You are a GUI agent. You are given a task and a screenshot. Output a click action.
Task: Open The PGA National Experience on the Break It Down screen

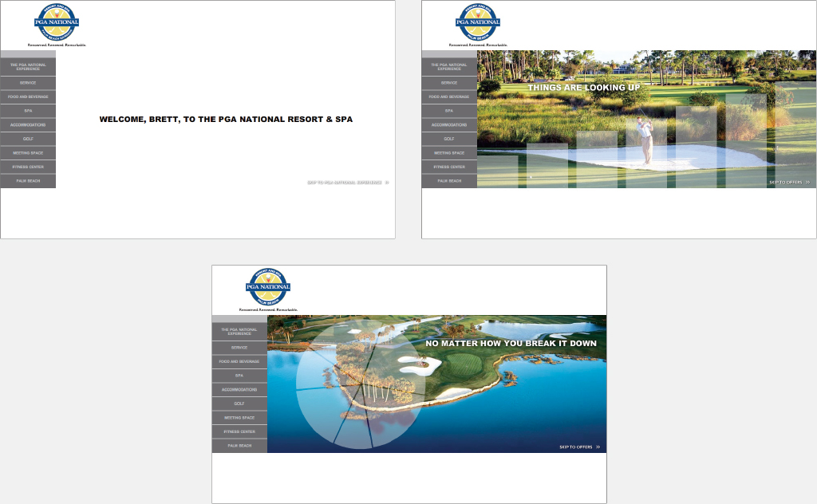pos(239,331)
